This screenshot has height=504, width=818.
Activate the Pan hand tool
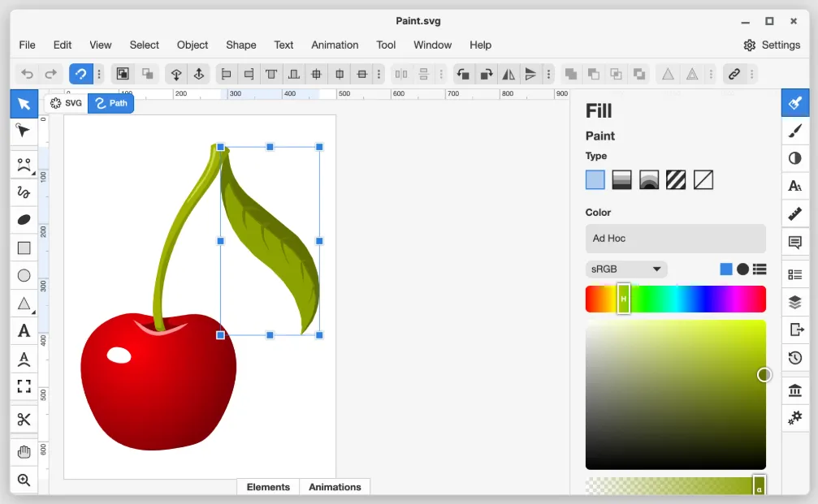pos(24,452)
